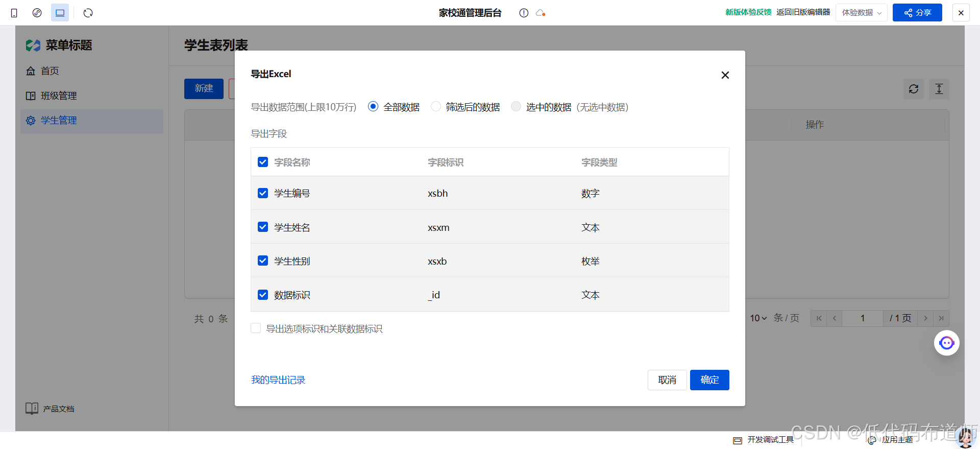Click the 数字 field type cell

tap(591, 194)
